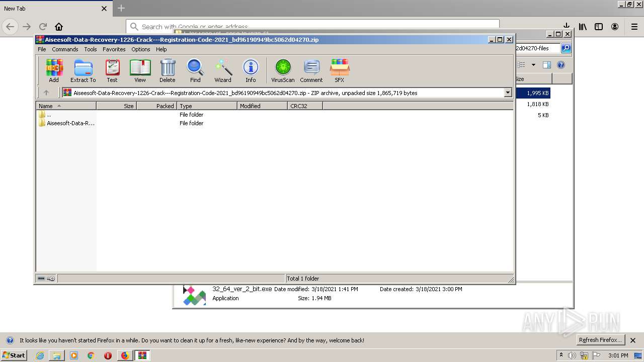Click the Add toolbar icon in WinRAR
Image resolution: width=644 pixels, height=362 pixels.
point(54,70)
